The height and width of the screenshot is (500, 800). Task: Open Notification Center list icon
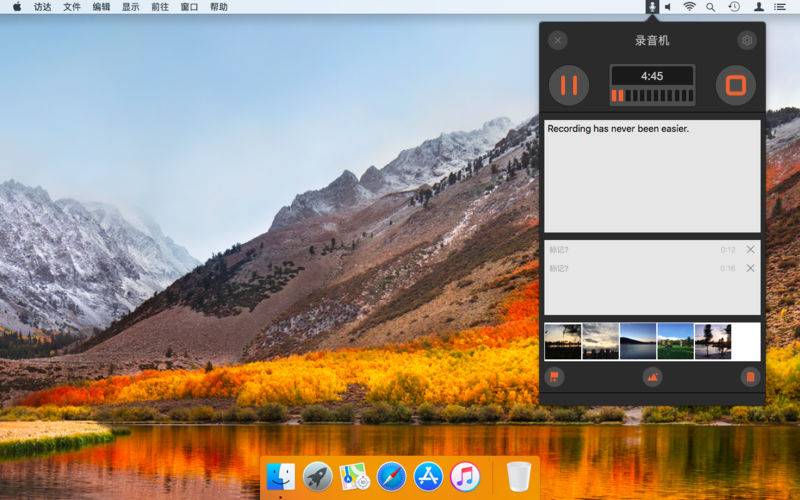[780, 7]
